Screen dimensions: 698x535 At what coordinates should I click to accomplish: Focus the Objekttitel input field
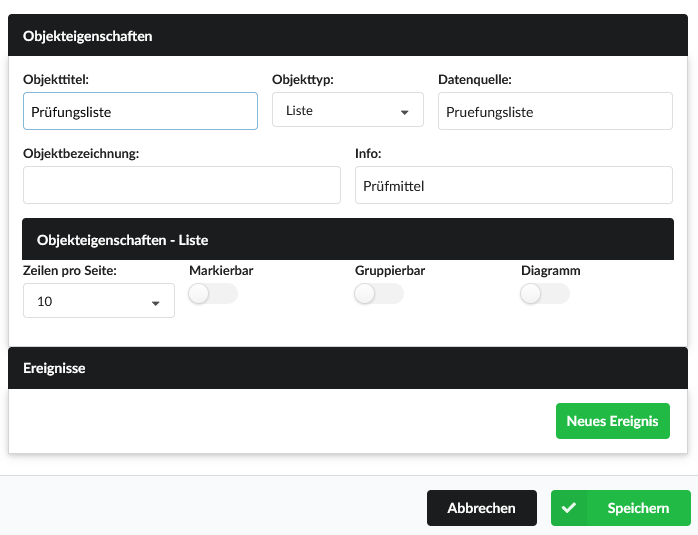(140, 111)
